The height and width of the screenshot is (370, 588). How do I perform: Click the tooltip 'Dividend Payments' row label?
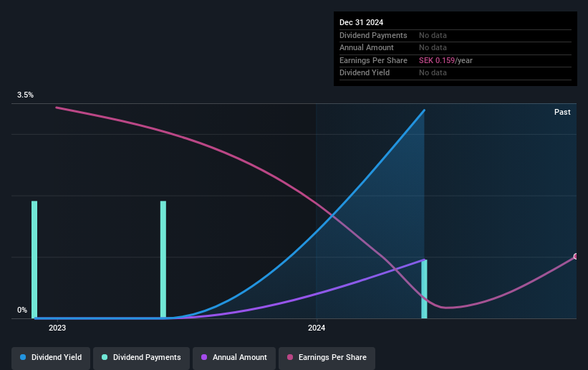point(373,35)
